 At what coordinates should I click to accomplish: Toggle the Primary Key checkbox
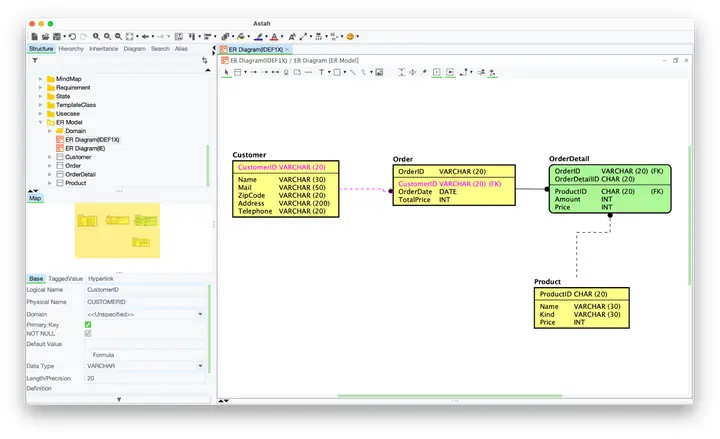pos(88,324)
